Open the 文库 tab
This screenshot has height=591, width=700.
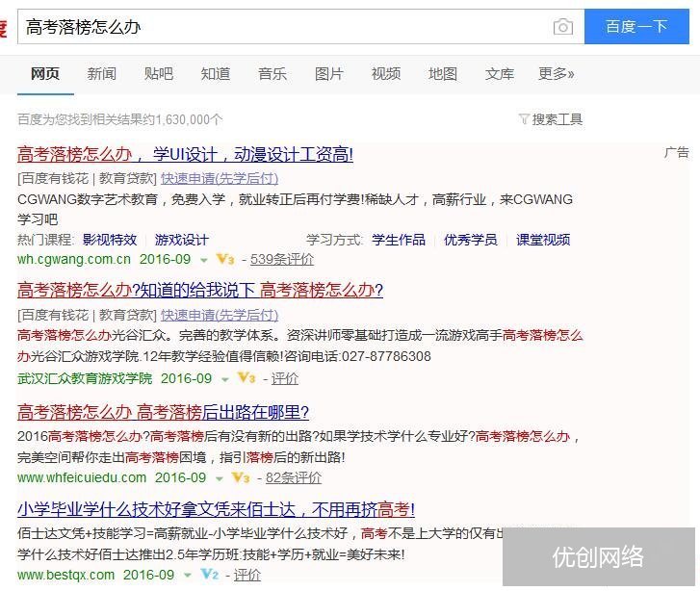500,74
